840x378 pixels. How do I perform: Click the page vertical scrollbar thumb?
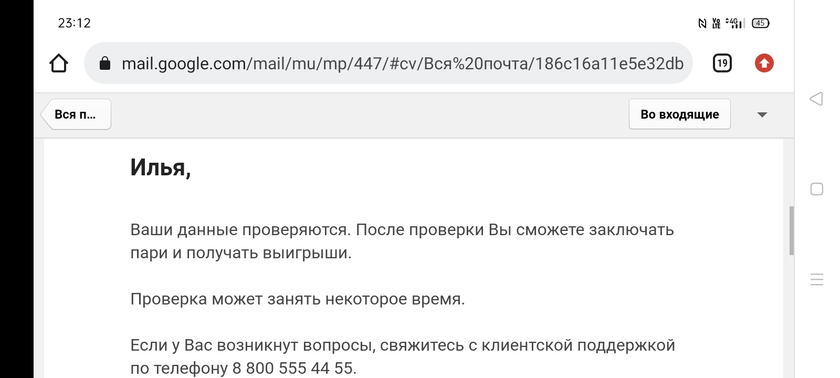[791, 230]
